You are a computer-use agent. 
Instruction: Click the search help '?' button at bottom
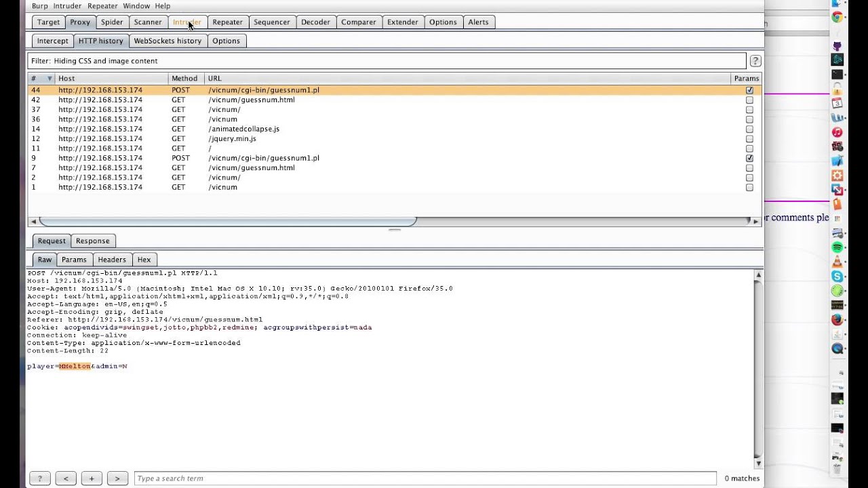(x=40, y=479)
